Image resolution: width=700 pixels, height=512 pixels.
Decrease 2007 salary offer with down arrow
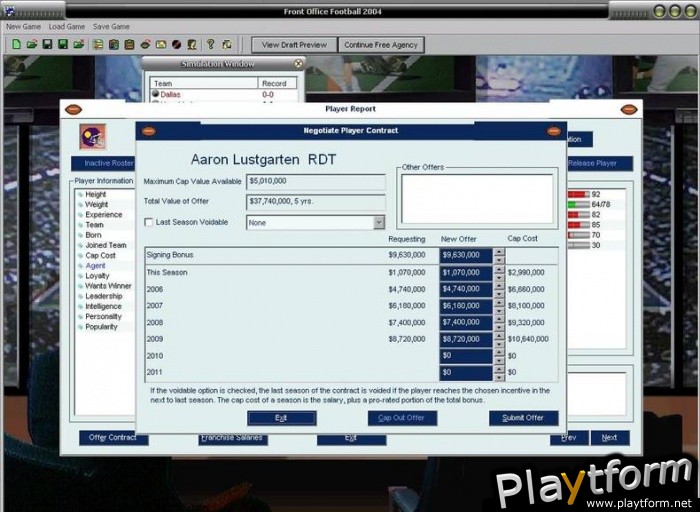[499, 310]
